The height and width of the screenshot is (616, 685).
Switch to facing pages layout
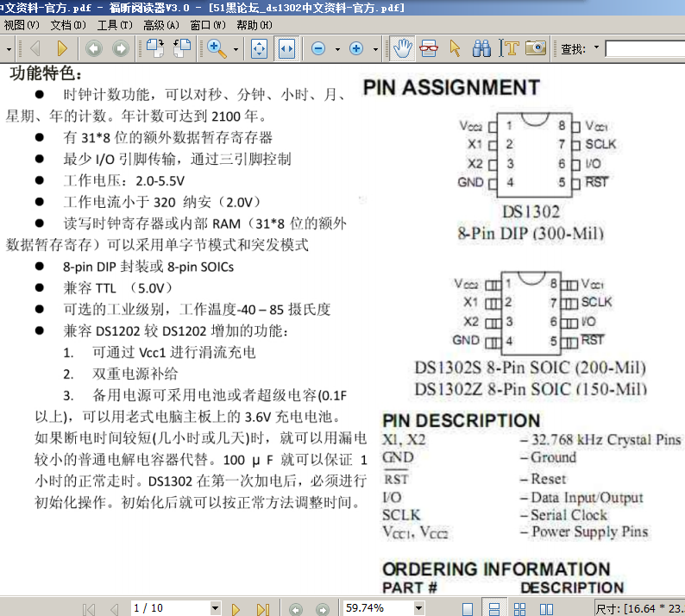[546, 609]
